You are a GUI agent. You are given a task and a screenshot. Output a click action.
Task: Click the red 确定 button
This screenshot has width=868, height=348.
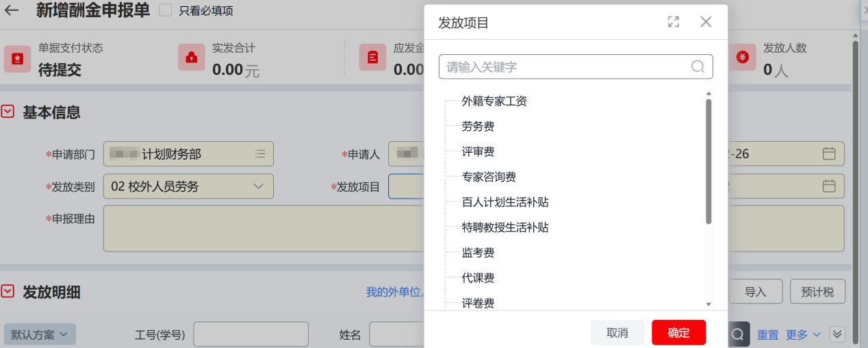(678, 333)
